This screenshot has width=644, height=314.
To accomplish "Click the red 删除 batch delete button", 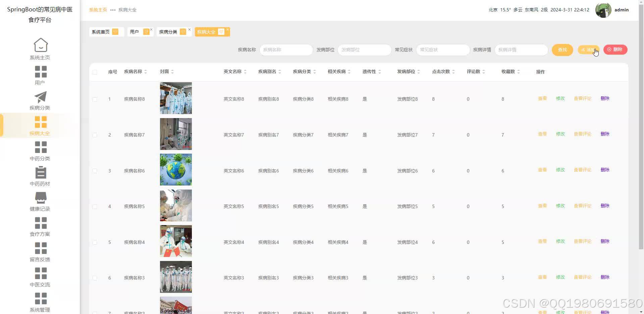I will [x=615, y=50].
